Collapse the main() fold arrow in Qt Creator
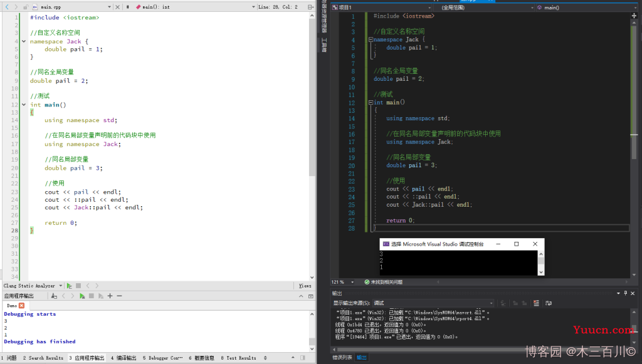 24,105
